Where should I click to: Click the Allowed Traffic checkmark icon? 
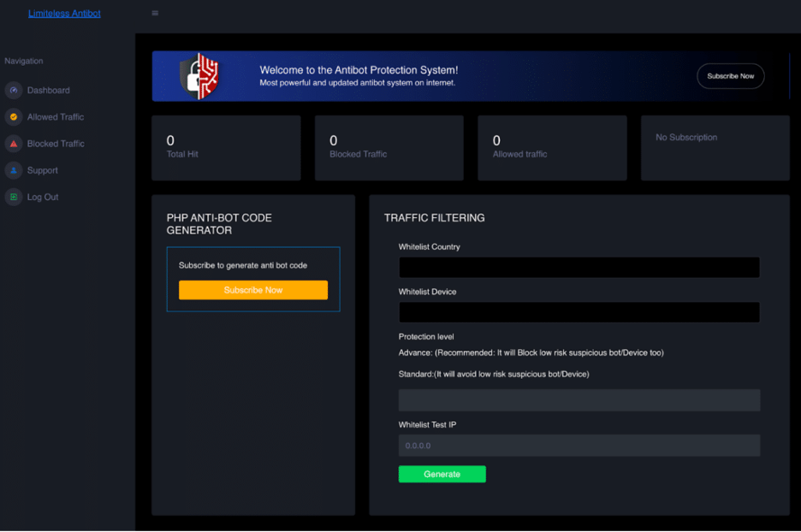13,117
